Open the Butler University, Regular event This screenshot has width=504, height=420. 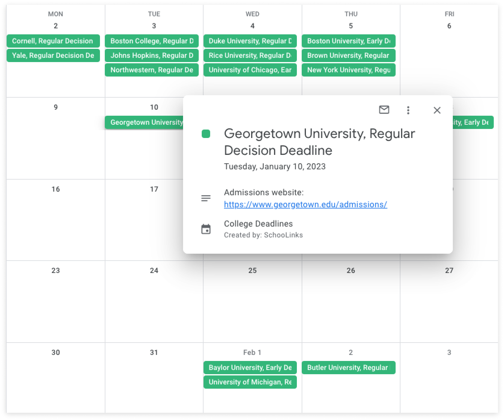click(348, 368)
